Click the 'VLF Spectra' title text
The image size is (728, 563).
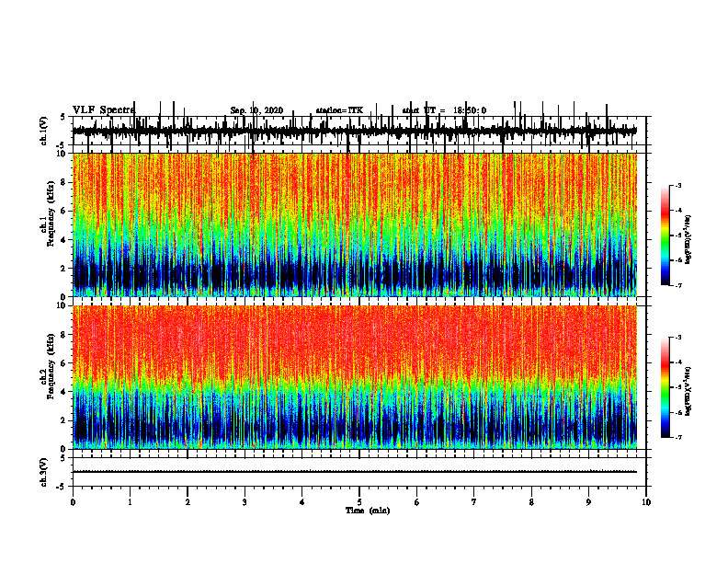[104, 110]
